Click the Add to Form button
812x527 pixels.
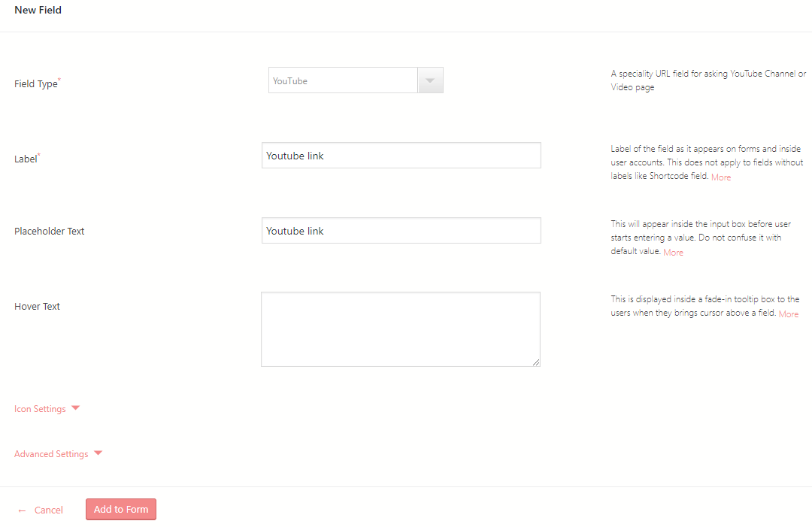coord(120,509)
